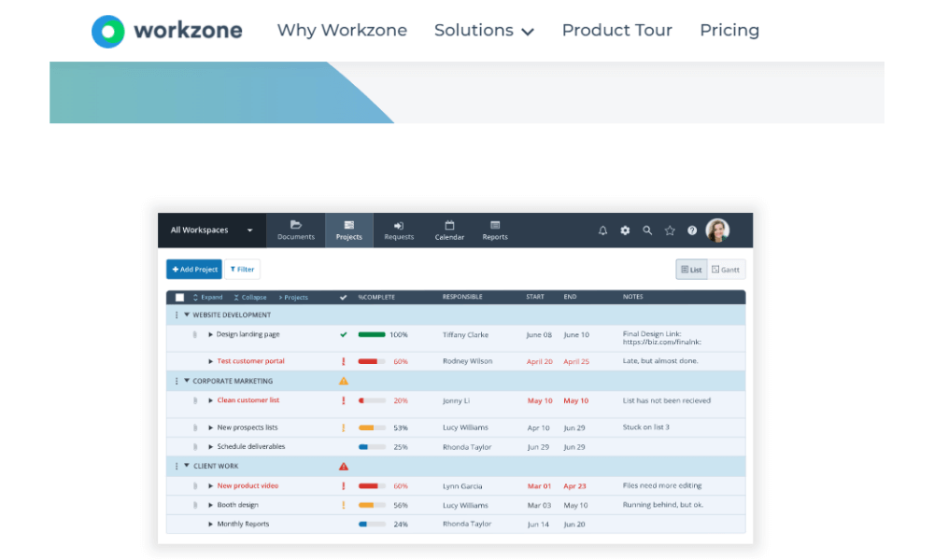Screen dimensions: 934x560
Task: Expand the Clean customer list task
Action: pos(210,400)
